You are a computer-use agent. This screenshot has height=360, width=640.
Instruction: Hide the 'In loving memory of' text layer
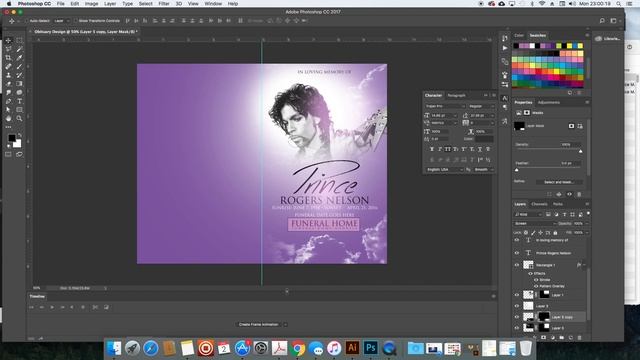click(517, 240)
